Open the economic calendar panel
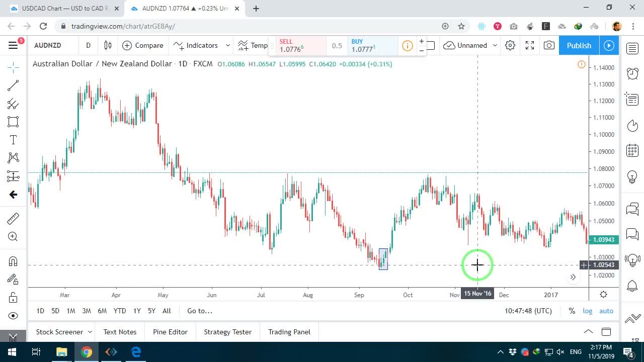This screenshot has width=644, height=362. (x=632, y=150)
